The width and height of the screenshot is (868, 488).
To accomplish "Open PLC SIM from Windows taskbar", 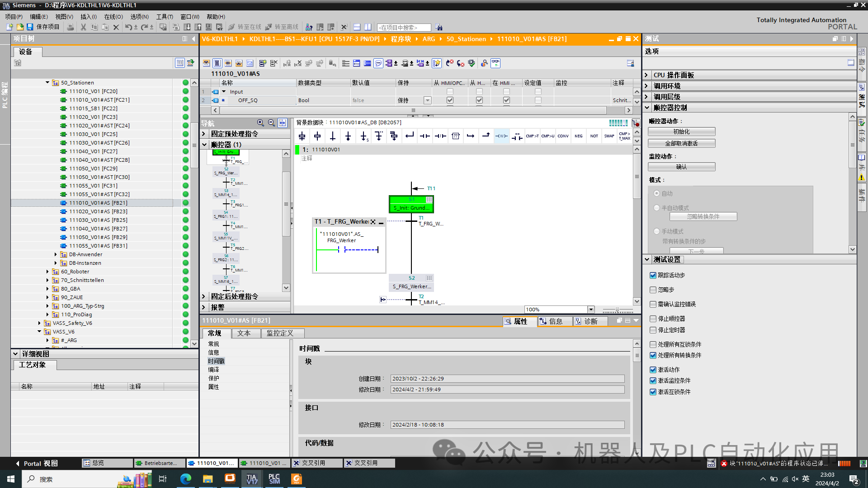I will pos(274,479).
